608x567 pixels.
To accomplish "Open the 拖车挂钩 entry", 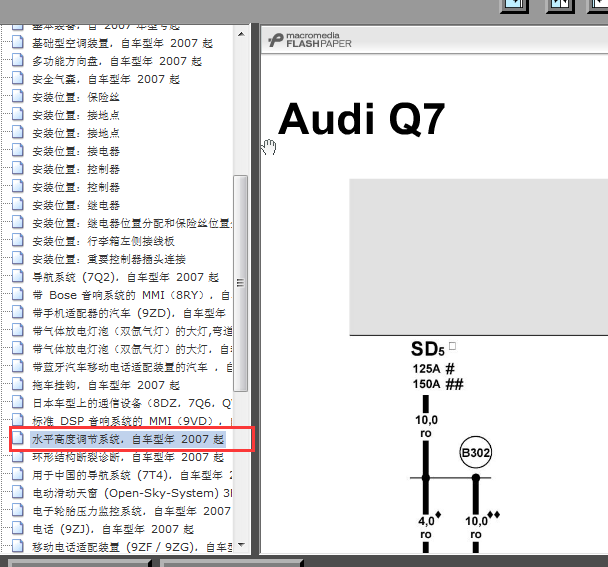I will 106,385.
